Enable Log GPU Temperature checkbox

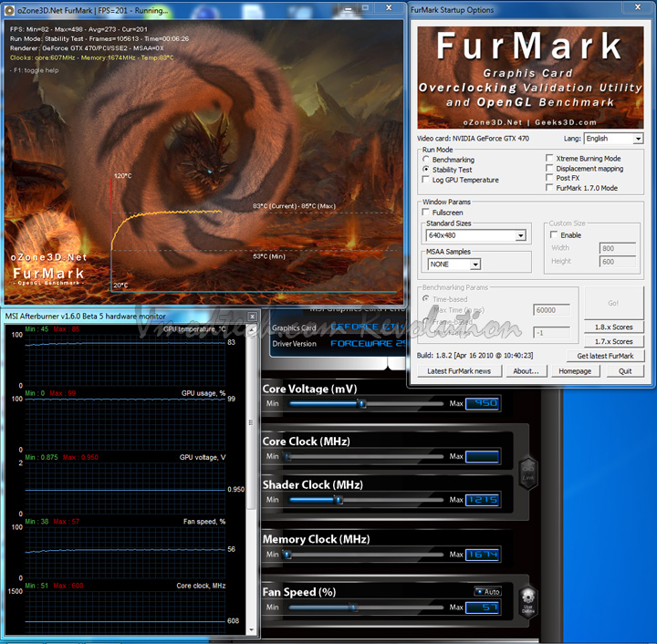coord(426,180)
